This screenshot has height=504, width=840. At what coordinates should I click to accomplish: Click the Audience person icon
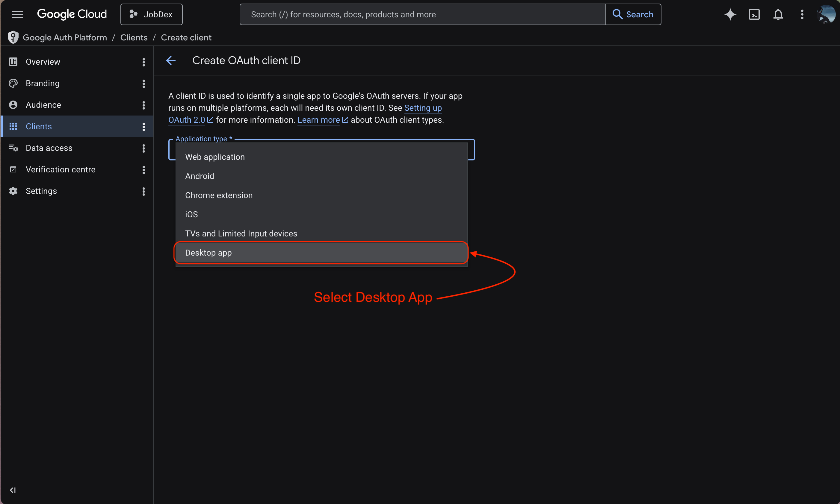(13, 105)
